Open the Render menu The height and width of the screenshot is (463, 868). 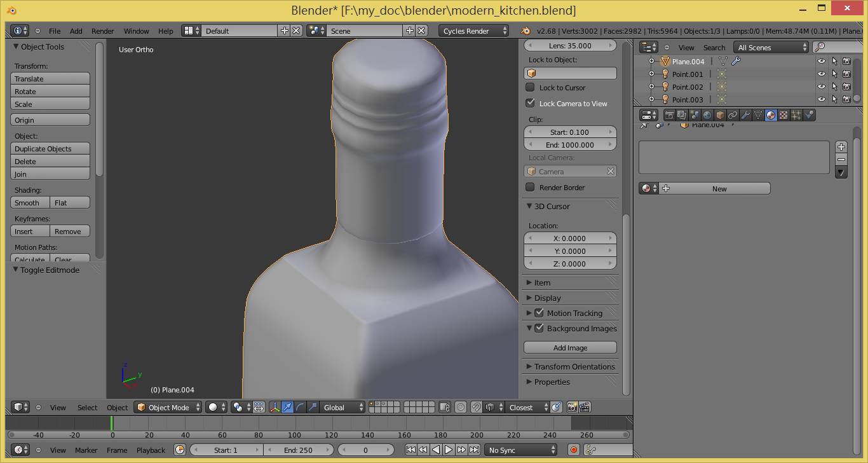coord(102,31)
